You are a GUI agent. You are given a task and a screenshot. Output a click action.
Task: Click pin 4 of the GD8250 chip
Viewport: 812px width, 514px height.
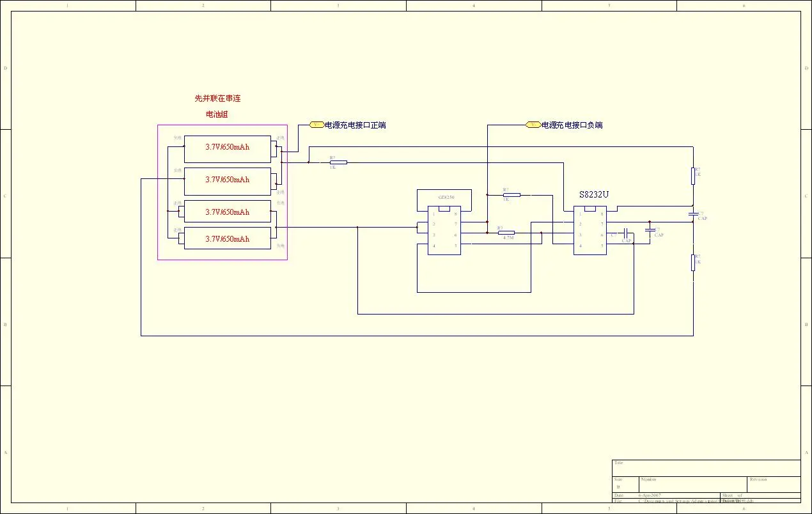tap(434, 245)
